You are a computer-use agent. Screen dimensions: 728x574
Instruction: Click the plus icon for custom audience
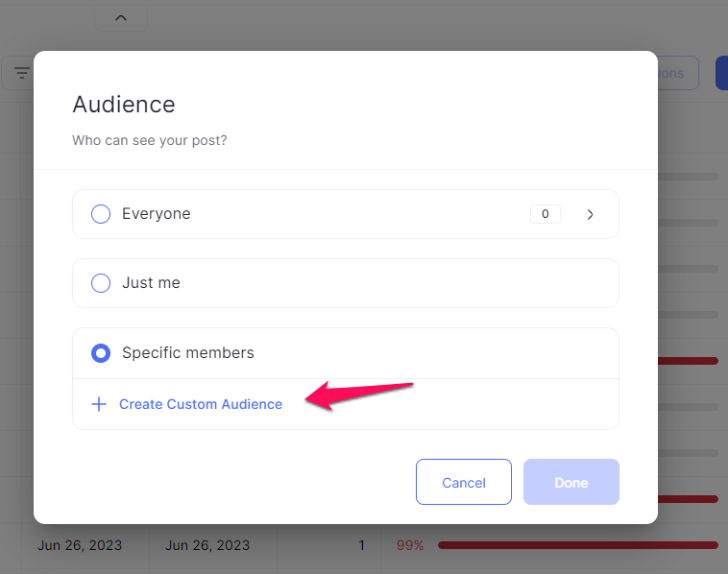click(x=99, y=404)
